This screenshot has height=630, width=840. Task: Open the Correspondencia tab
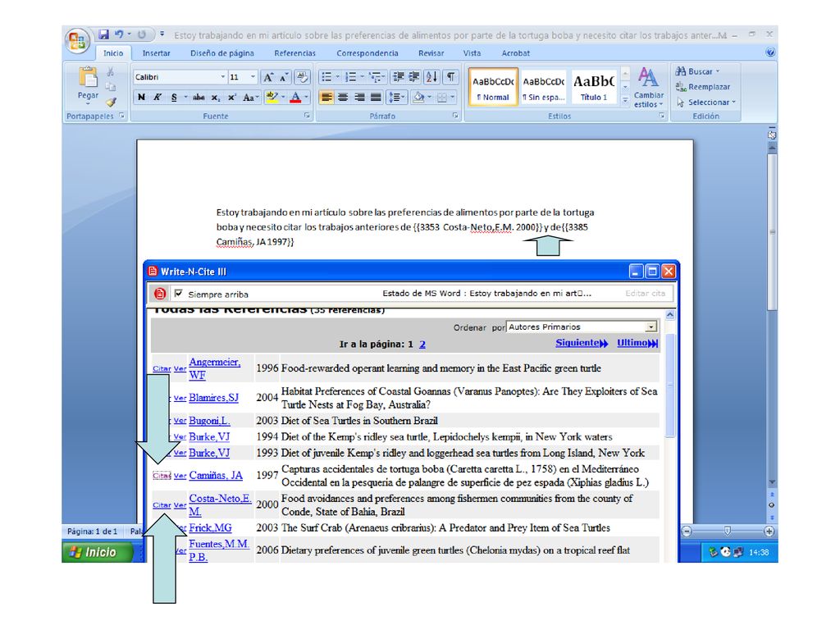367,53
